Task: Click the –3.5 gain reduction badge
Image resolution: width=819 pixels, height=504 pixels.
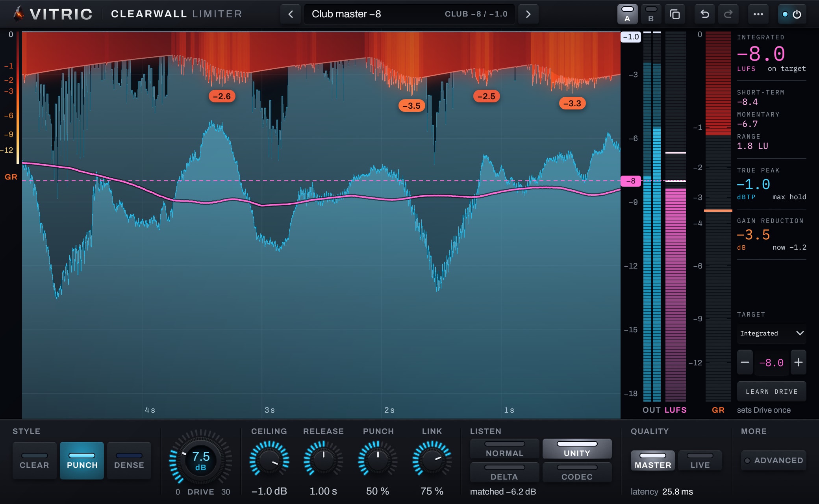Action: 412,106
